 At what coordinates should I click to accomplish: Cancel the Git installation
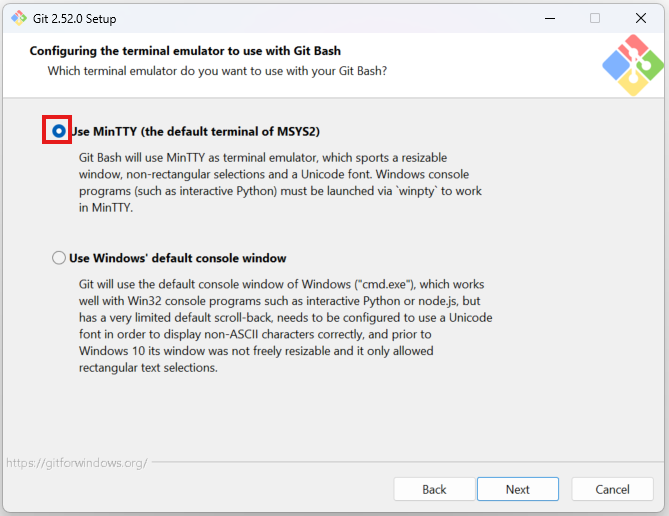[x=612, y=489]
